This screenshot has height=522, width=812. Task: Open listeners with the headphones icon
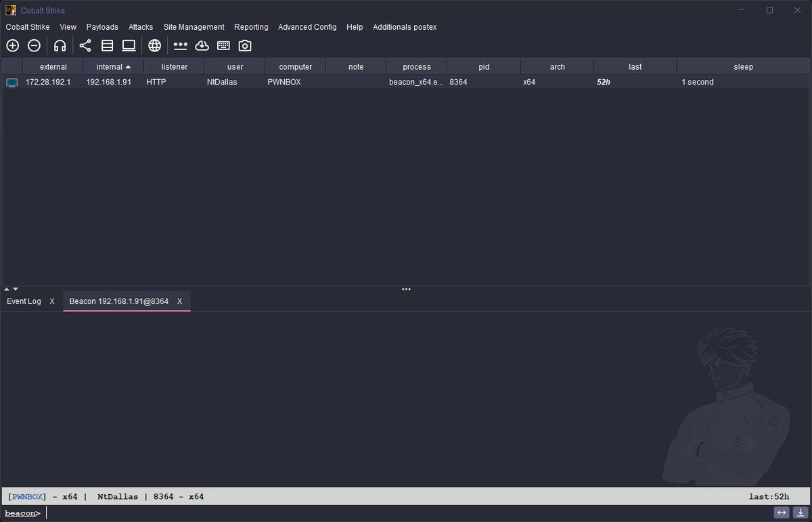60,45
